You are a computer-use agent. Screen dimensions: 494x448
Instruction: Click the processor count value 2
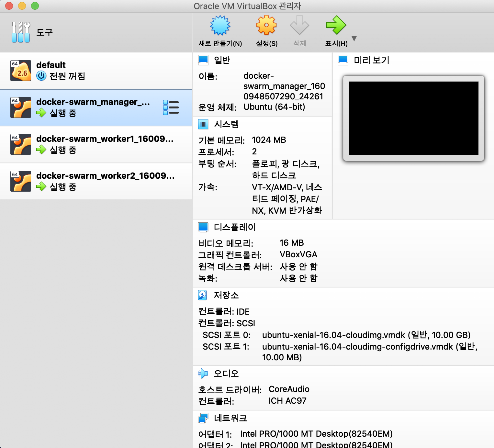[254, 151]
